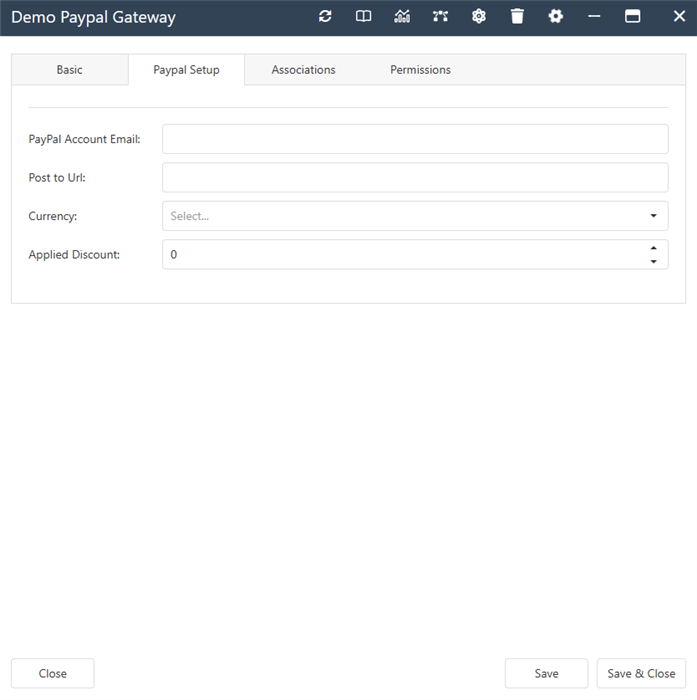The height and width of the screenshot is (700, 697).
Task: Click the atom-shaped icon in title bar
Action: pos(479,17)
